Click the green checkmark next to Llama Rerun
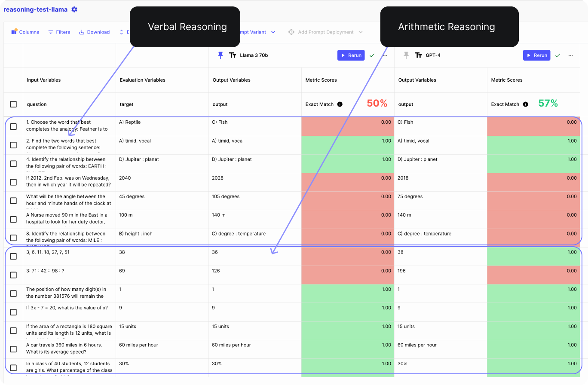Screen dimensions: 588x385 click(372, 55)
